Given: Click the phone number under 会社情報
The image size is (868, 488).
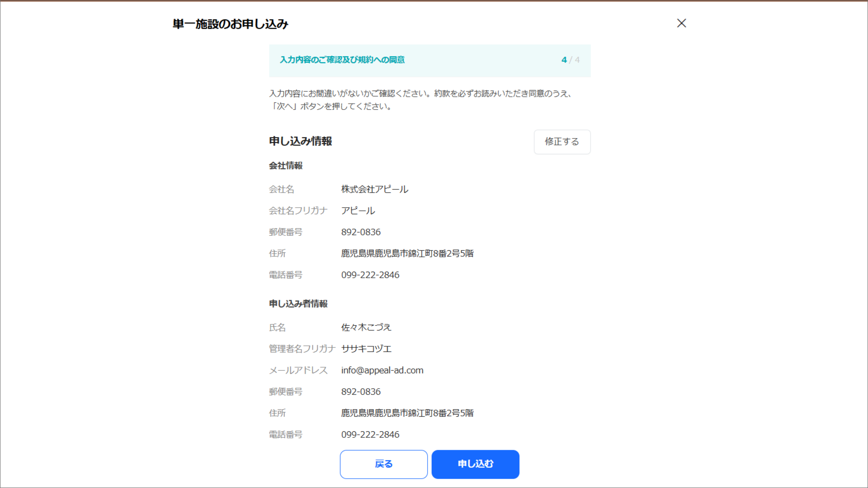Looking at the screenshot, I should tap(370, 275).
